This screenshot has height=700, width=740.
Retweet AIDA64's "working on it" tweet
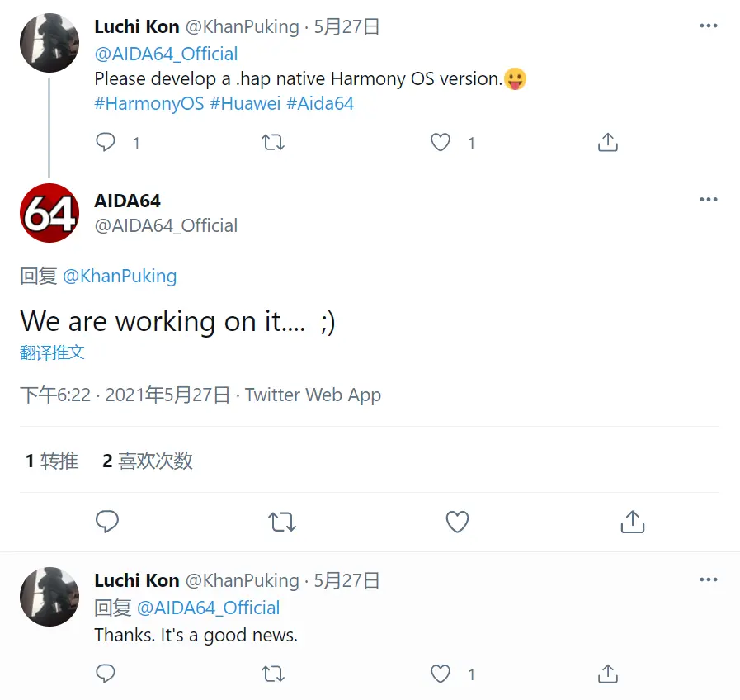(x=282, y=522)
